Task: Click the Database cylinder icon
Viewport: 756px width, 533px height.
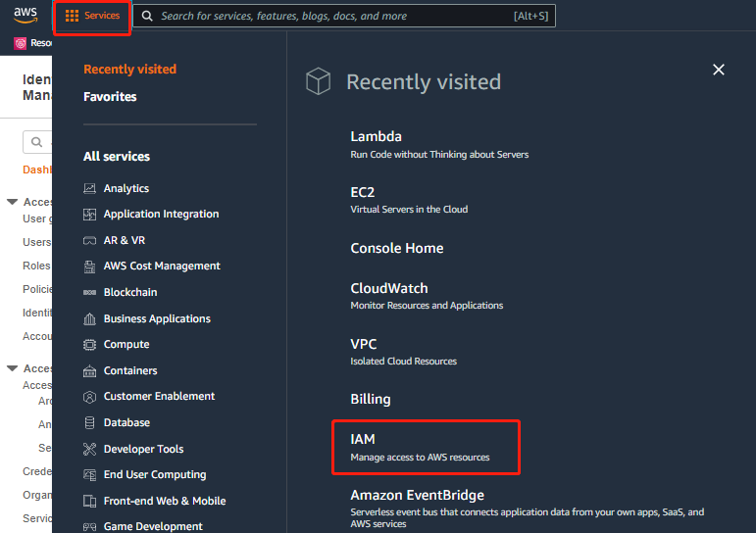Action: (90, 423)
